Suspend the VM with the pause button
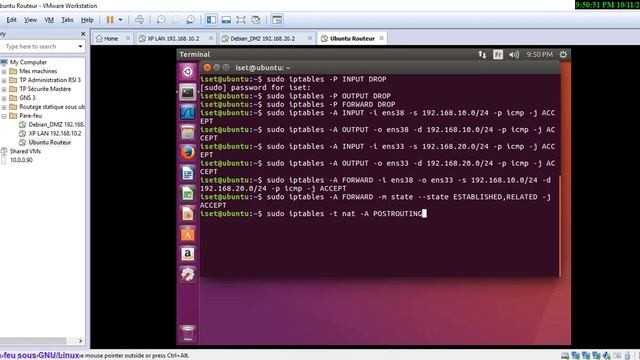Screen dimensions: 640x360 [110, 20]
